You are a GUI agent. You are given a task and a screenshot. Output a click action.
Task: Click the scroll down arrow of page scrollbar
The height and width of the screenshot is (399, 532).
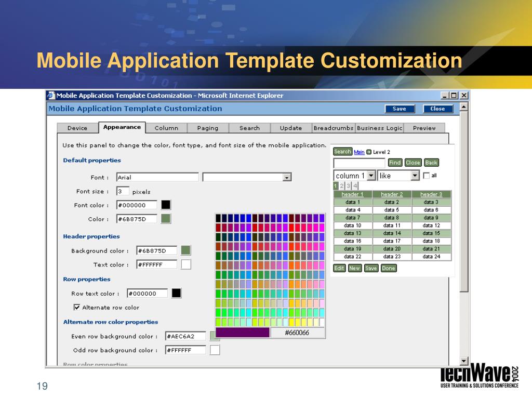464,361
